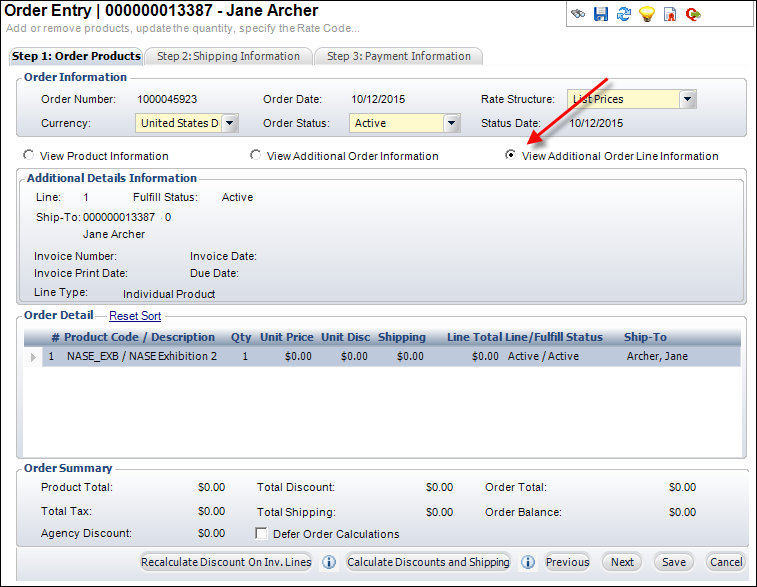Open the Rate Structure dropdown
The image size is (757, 587).
(687, 99)
